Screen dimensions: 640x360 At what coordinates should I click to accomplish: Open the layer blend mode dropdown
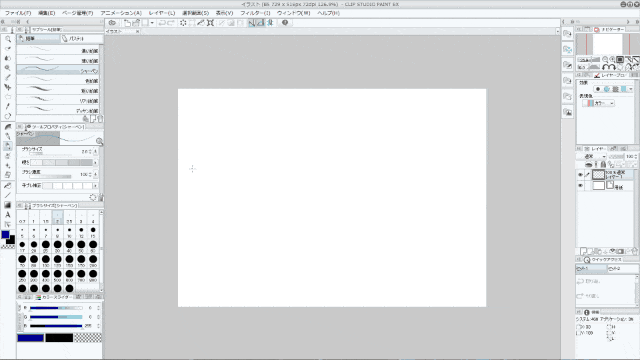(x=592, y=157)
